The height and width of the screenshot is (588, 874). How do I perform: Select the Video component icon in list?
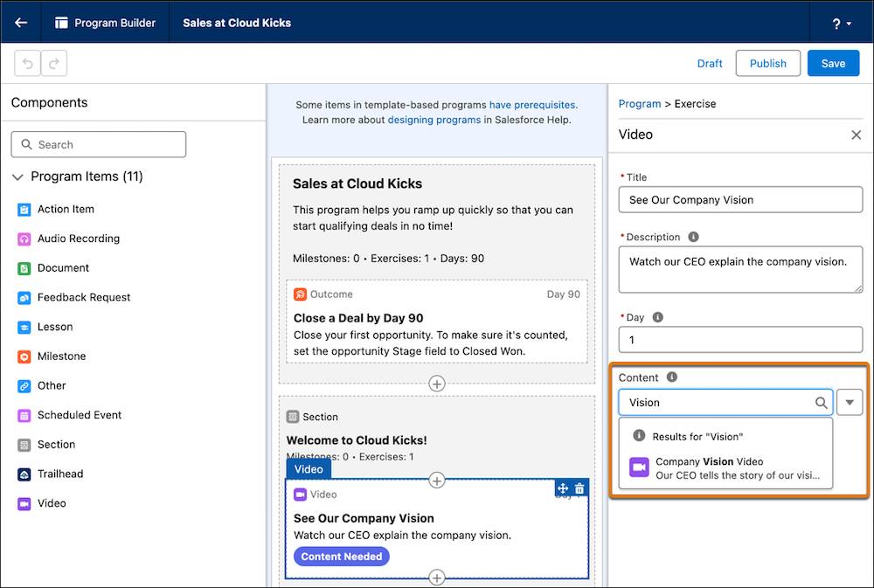pos(24,504)
